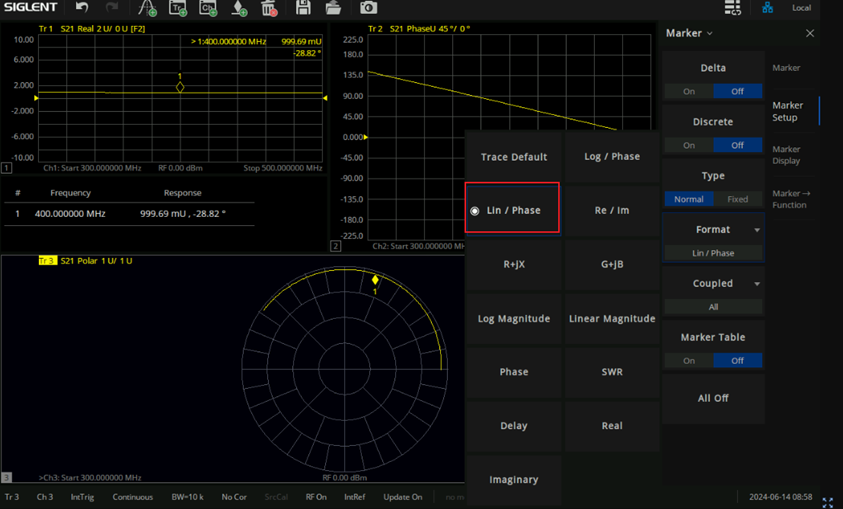Click the fullscreen expand icon
843x509 pixels.
coord(827,502)
